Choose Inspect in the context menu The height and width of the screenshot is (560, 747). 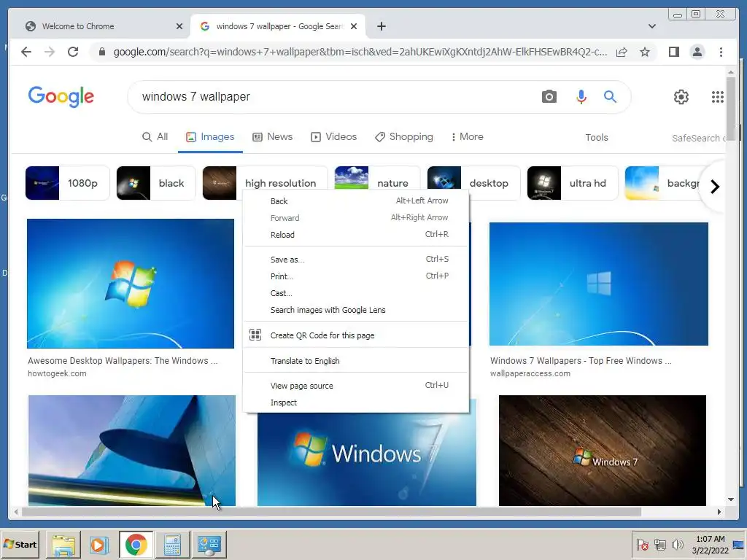(355, 402)
